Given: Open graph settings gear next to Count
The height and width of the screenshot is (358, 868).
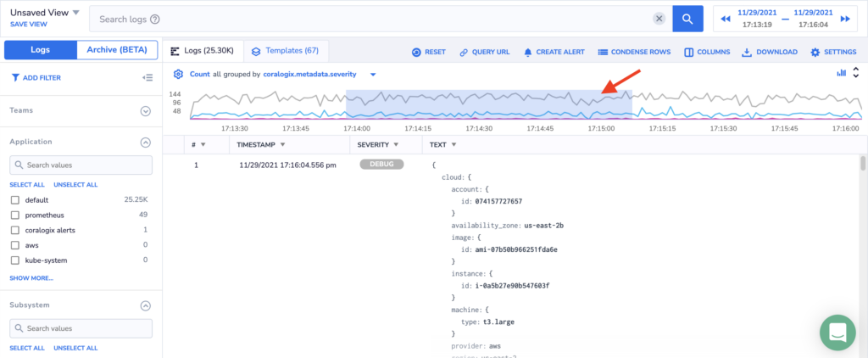Looking at the screenshot, I should (178, 75).
